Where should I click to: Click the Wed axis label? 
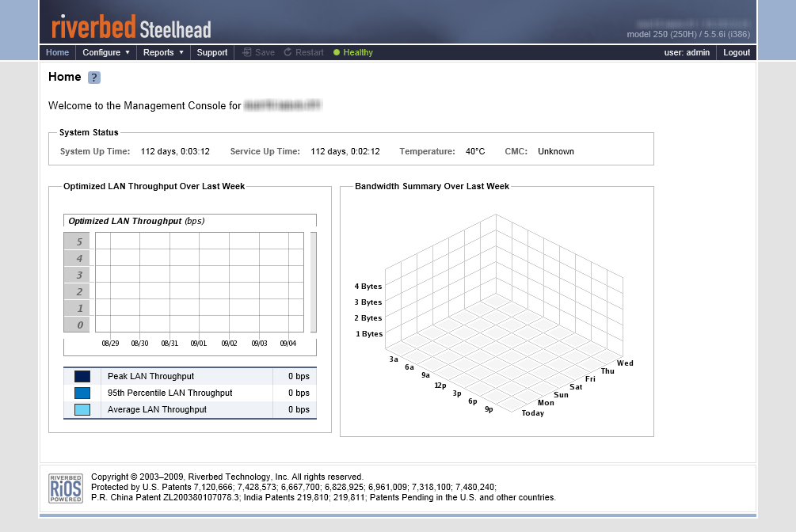[625, 363]
